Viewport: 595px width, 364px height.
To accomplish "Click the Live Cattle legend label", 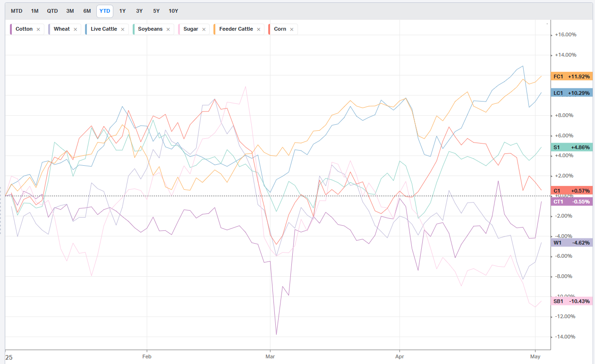I will [x=104, y=29].
